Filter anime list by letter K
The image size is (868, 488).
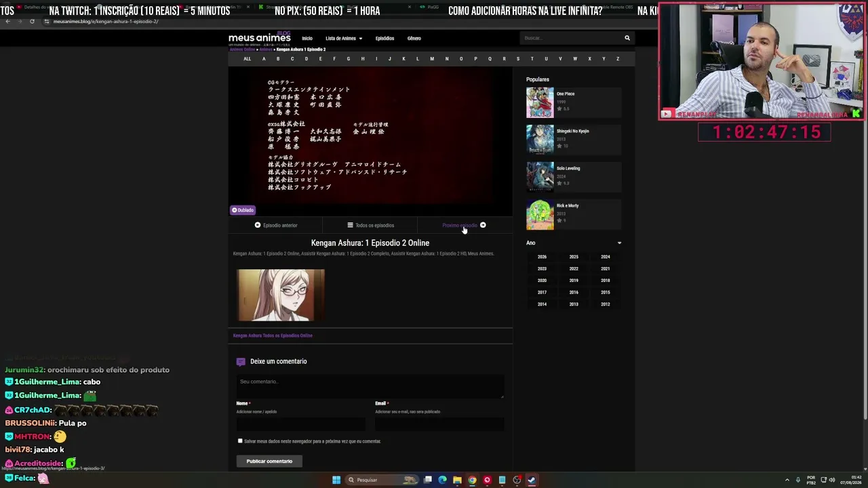(403, 59)
